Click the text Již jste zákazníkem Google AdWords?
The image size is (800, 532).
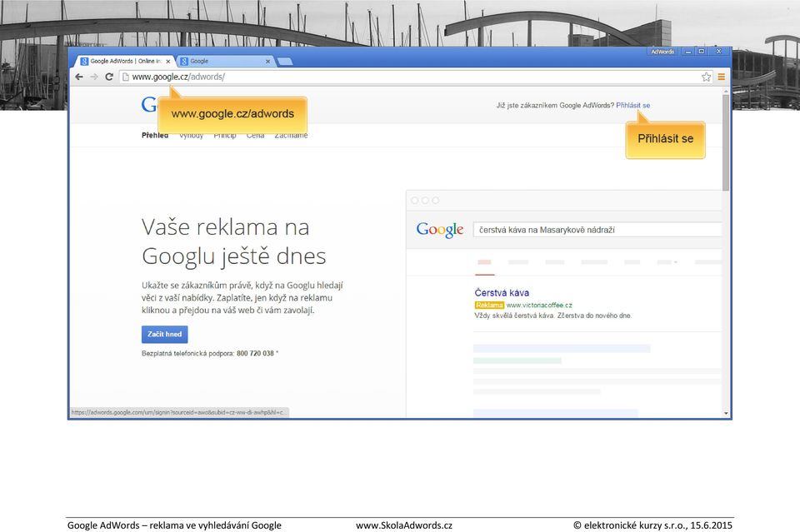(555, 106)
